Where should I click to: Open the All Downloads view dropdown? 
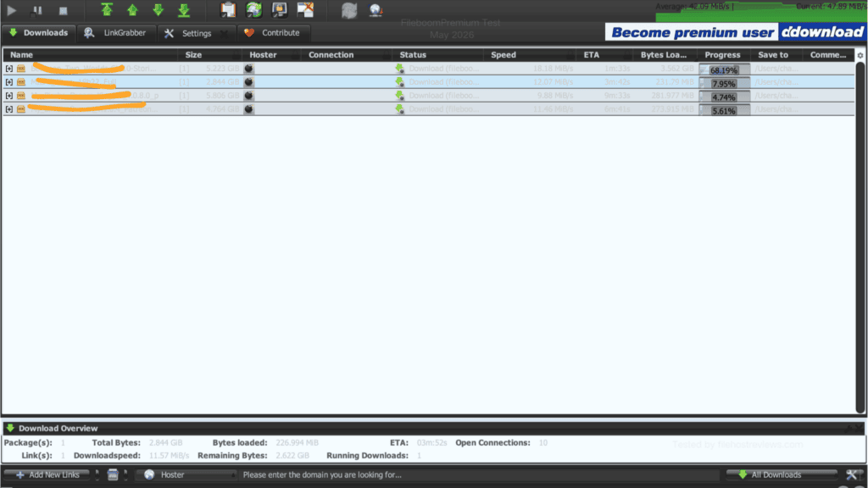[782, 474]
